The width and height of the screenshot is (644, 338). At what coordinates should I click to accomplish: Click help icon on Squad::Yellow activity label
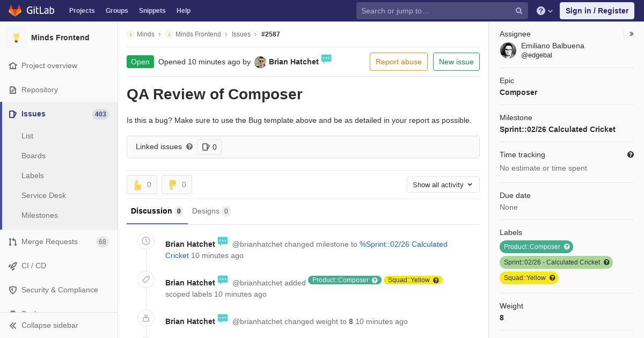(x=436, y=280)
